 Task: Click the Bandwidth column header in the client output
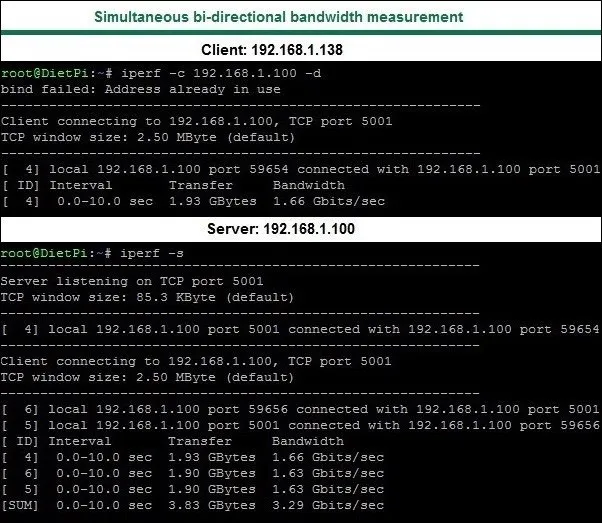(x=308, y=185)
